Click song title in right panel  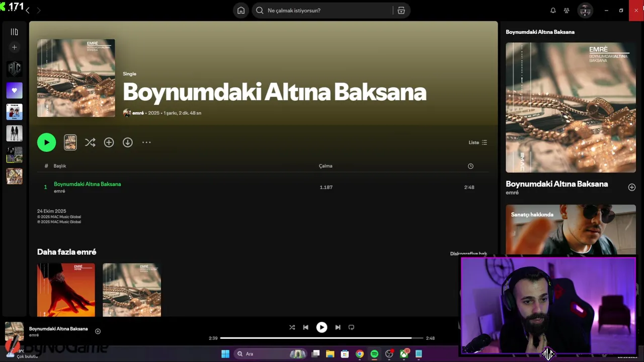[x=556, y=184]
